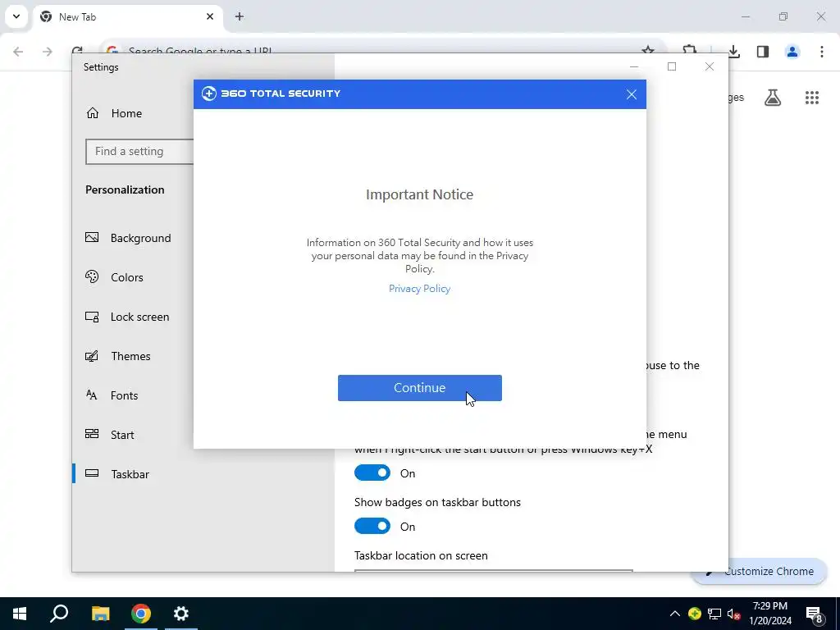Open Google apps grid icon
This screenshot has height=630, width=840.
pos(812,98)
